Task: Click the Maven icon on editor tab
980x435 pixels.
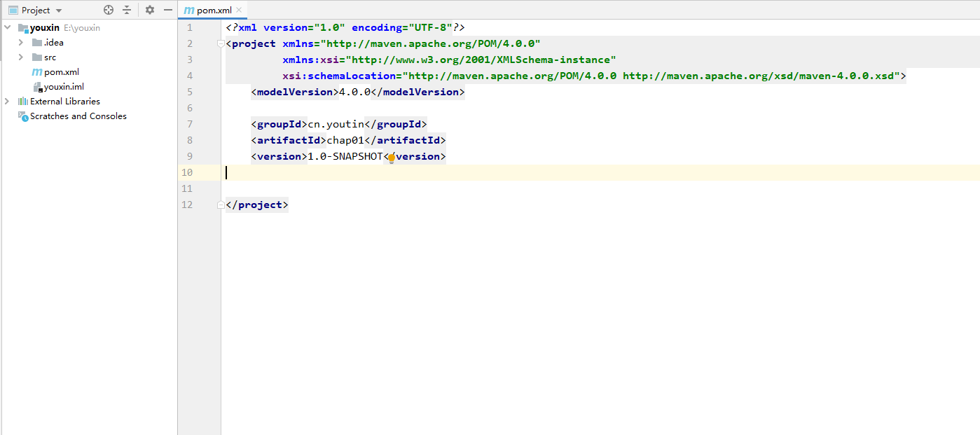Action: point(188,11)
